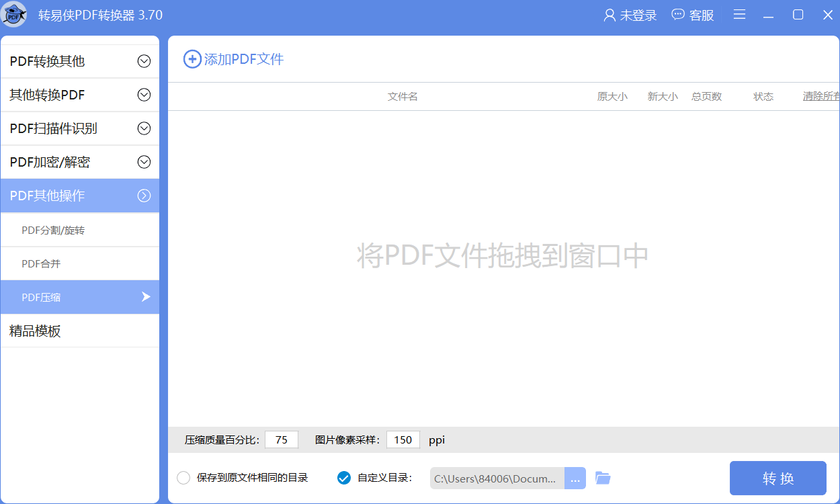Image resolution: width=840 pixels, height=504 pixels.
Task: Open the 客服 customer service chat
Action: [x=693, y=15]
